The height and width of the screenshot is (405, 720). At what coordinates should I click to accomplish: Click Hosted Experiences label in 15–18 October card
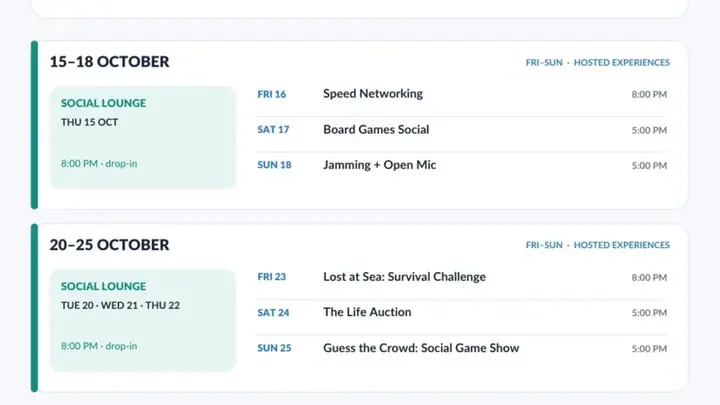pos(622,62)
